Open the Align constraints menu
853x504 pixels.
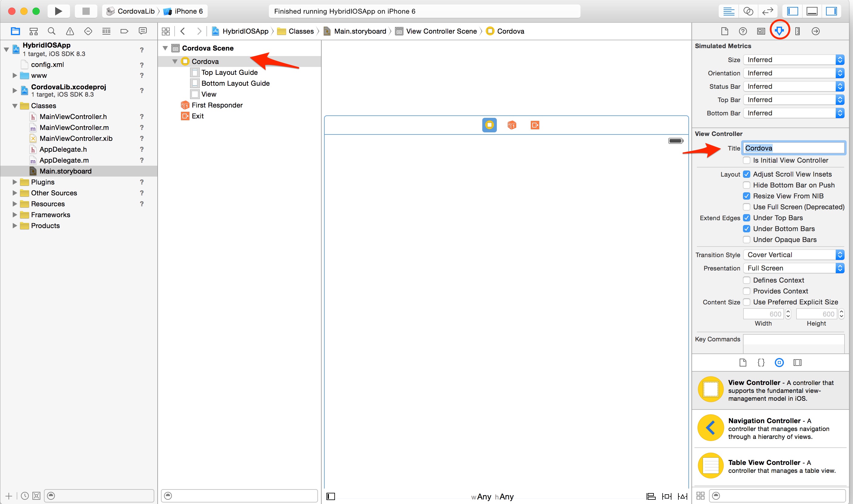tap(651, 496)
